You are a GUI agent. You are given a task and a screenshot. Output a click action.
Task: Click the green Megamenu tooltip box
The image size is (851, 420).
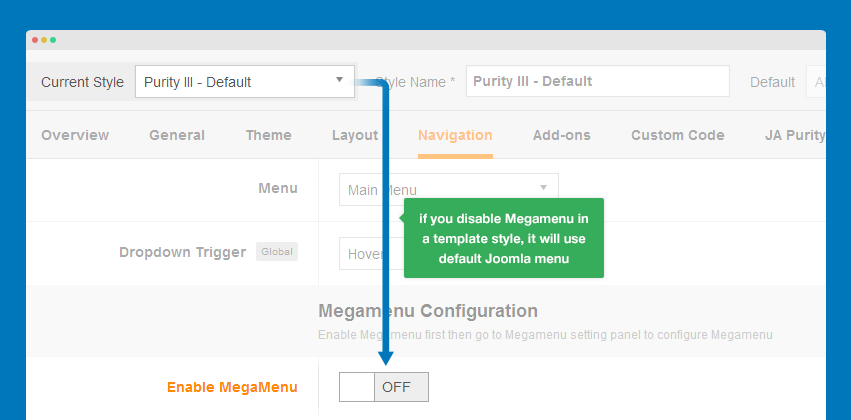coord(504,238)
